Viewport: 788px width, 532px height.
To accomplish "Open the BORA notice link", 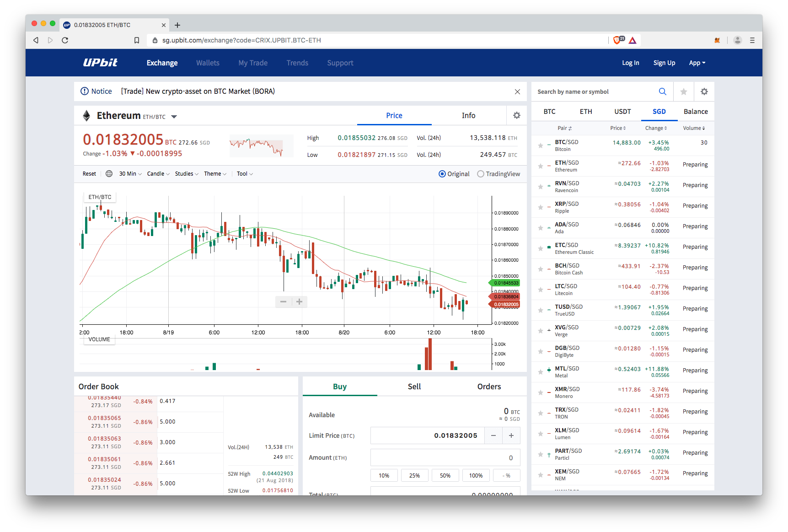I will point(198,91).
